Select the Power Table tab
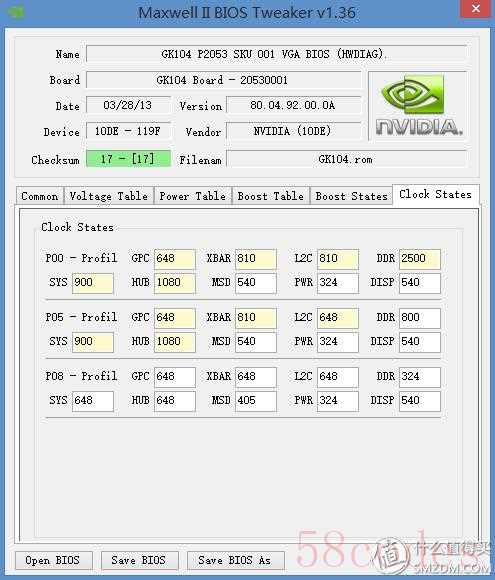The height and width of the screenshot is (580, 495). coord(193,196)
